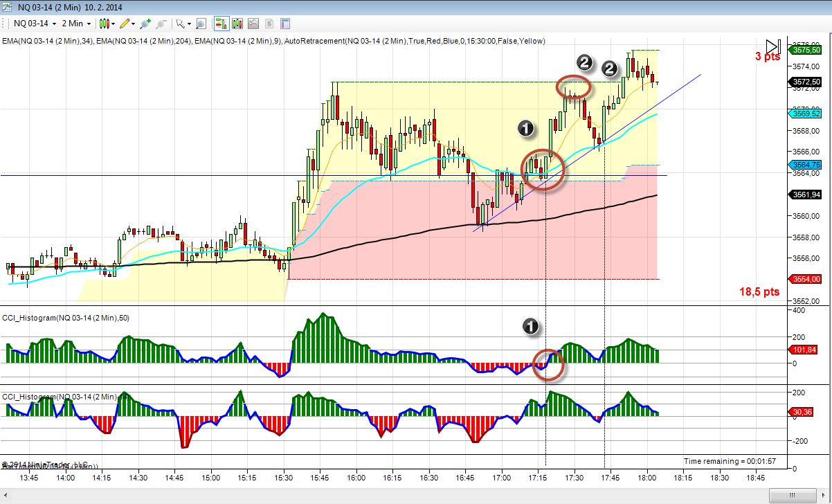The image size is (832, 504).
Task: Open the pencil drawing tools menu
Action: tap(127, 24)
